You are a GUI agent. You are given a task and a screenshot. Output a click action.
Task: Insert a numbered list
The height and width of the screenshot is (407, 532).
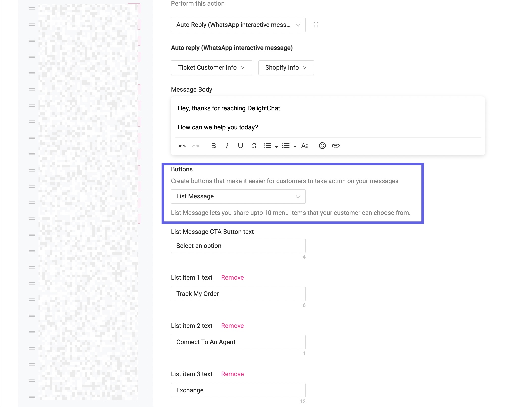coord(267,146)
